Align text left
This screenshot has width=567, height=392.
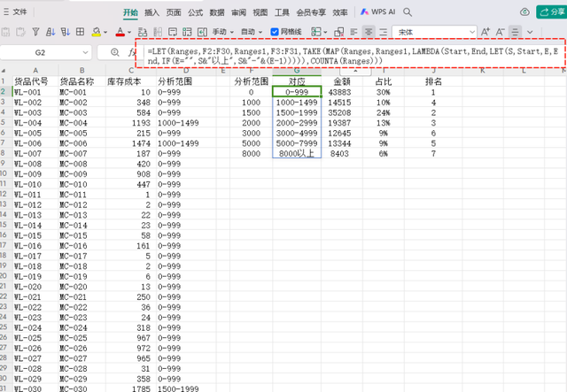[x=353, y=32]
